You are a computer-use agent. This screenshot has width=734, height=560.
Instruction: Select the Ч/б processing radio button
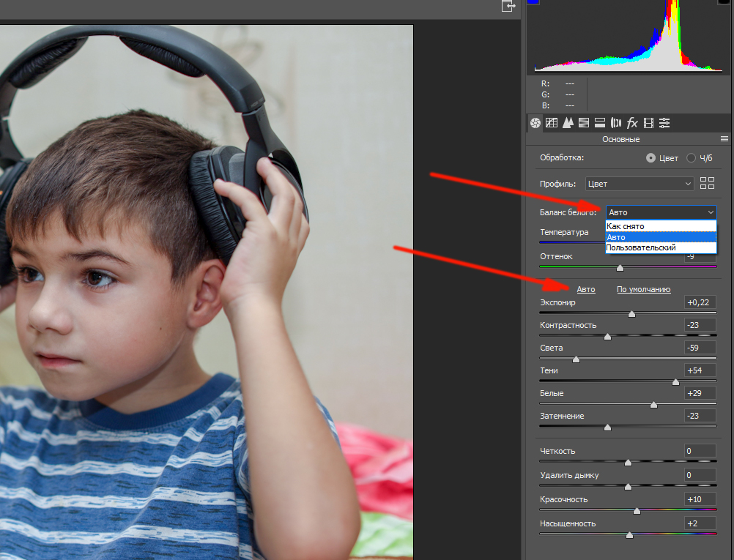[691, 158]
